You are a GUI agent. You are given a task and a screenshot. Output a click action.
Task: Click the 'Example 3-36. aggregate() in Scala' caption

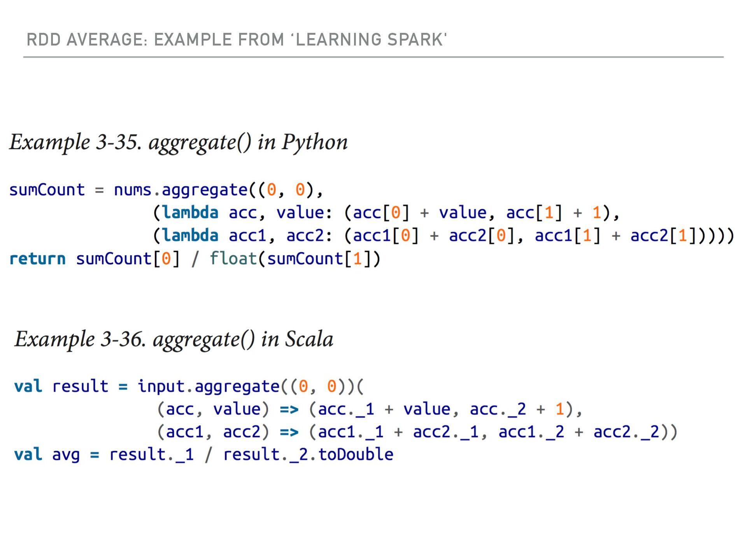pos(174,339)
